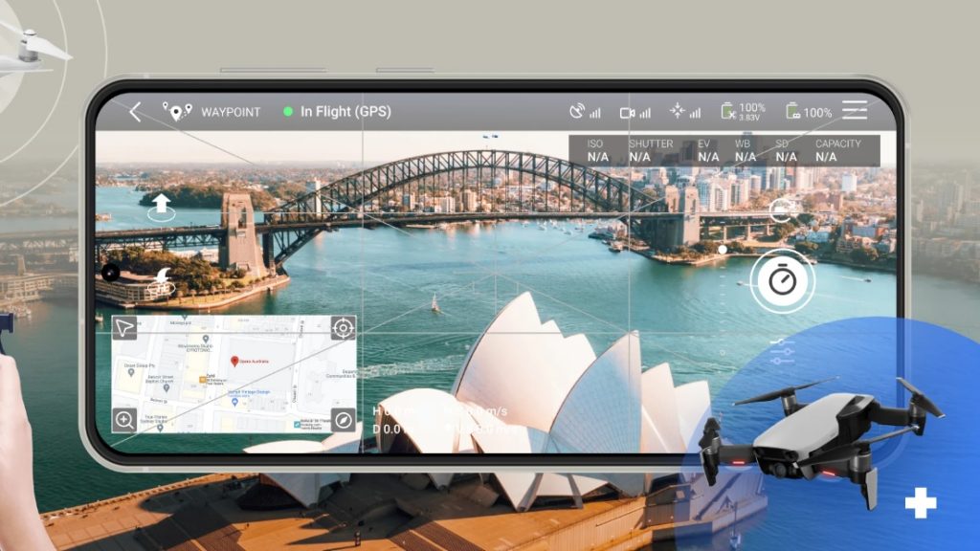
Task: Toggle the map locate/center crosshair
Action: point(344,328)
